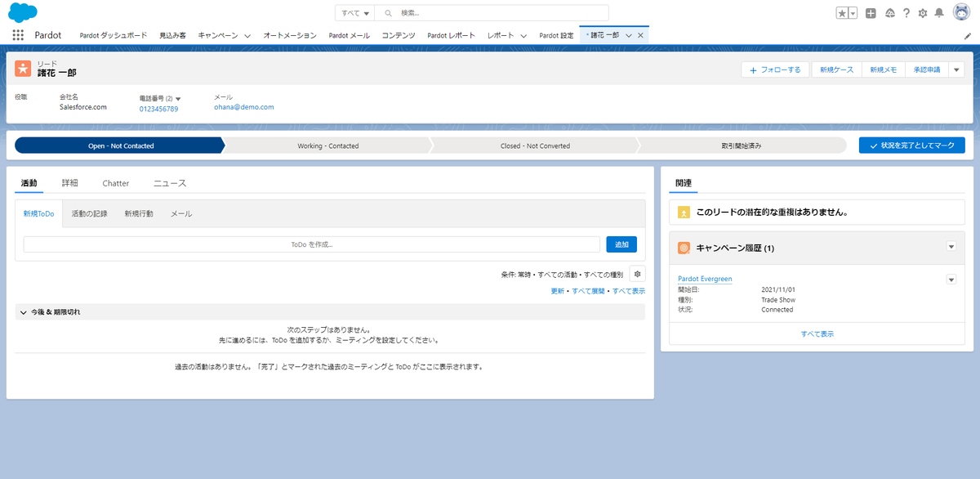Switch to the 詳細 tab
This screenshot has width=980, height=479.
pyautogui.click(x=70, y=183)
